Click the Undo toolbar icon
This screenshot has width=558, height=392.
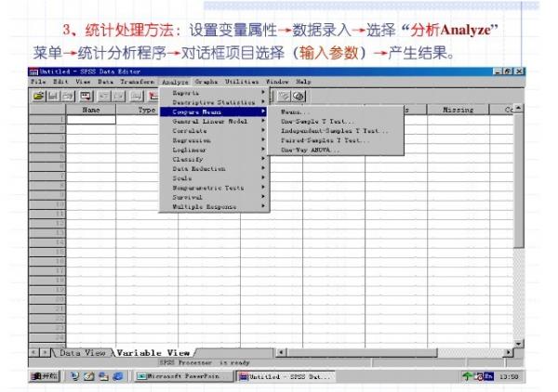(x=104, y=97)
